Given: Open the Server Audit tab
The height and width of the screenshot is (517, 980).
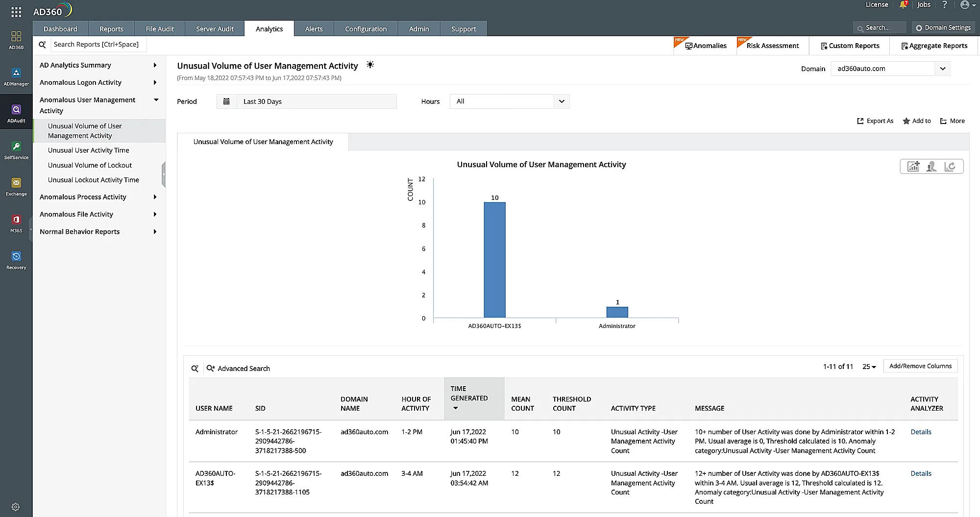Looking at the screenshot, I should point(215,28).
